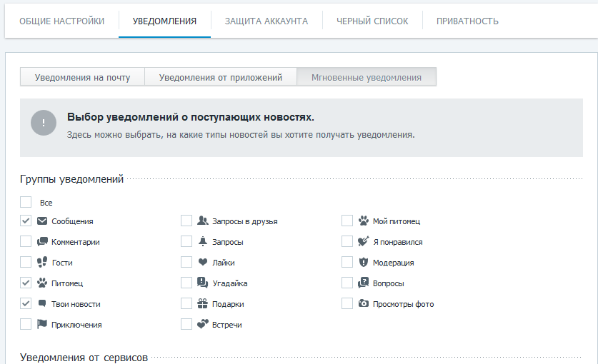Viewport: 598px width, 364px height.
Task: Open the Черный список tab
Action: tap(372, 21)
